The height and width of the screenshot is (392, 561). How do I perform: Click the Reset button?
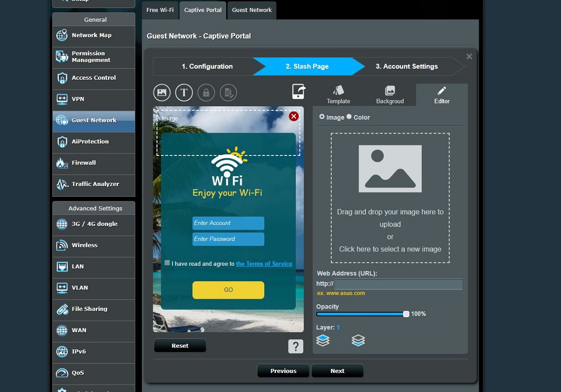pyautogui.click(x=180, y=346)
